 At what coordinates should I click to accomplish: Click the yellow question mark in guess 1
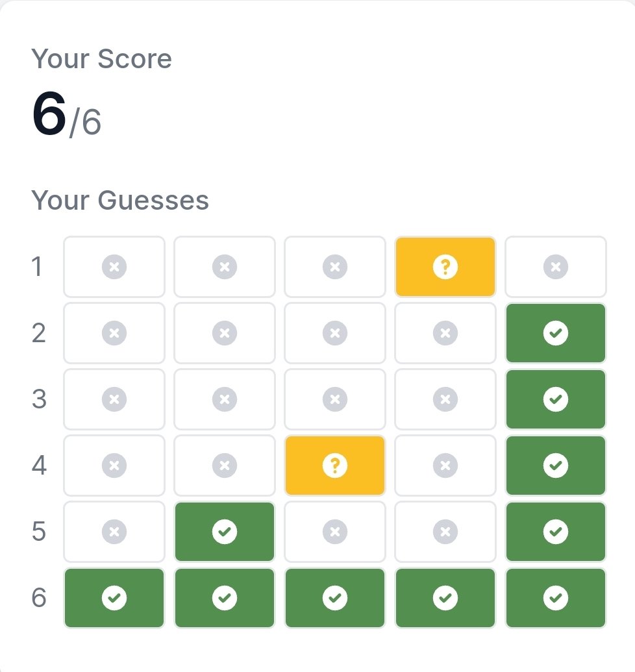point(445,267)
